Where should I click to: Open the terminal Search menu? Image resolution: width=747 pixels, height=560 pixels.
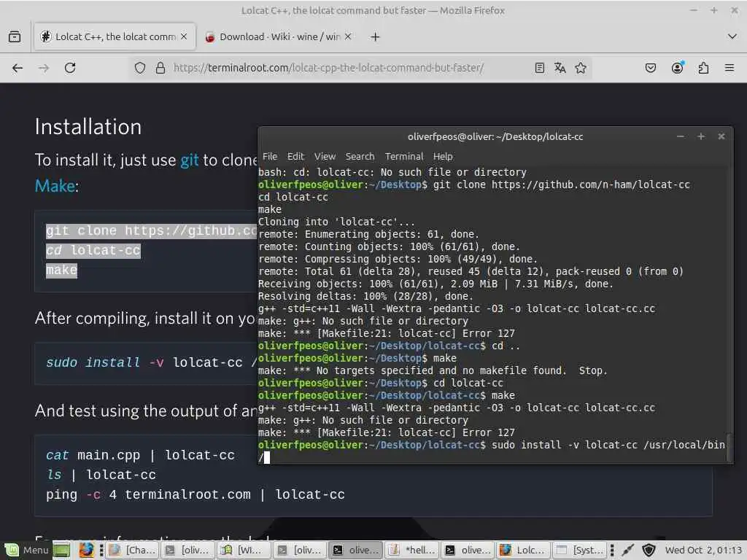click(x=360, y=156)
